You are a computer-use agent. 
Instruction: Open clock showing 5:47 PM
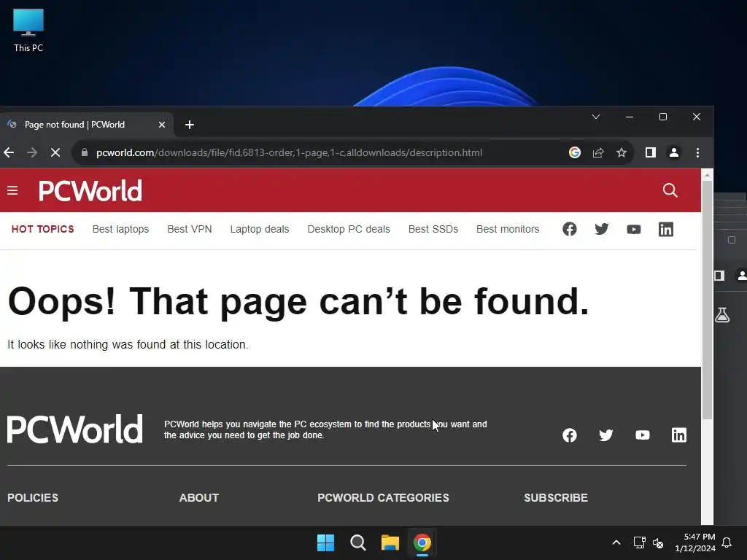695,542
